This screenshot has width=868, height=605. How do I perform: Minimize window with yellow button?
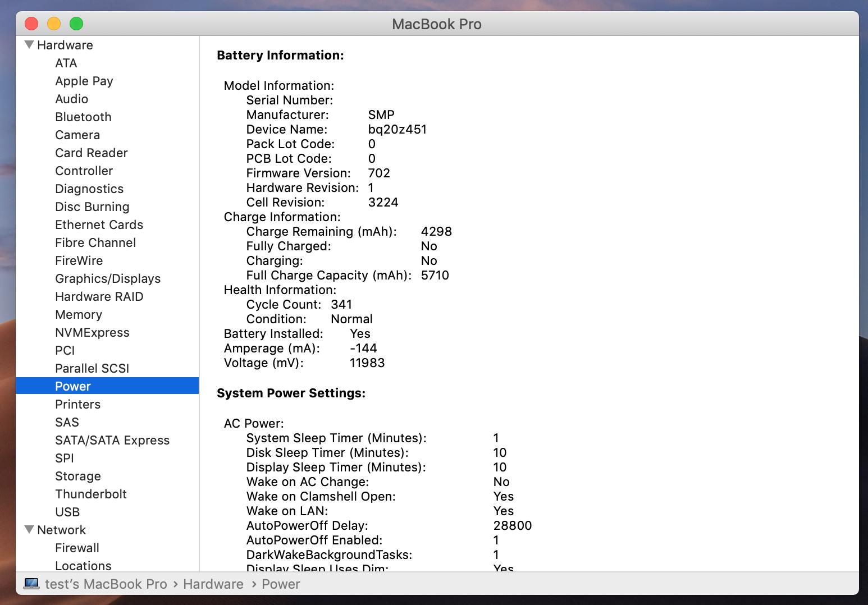(x=54, y=24)
